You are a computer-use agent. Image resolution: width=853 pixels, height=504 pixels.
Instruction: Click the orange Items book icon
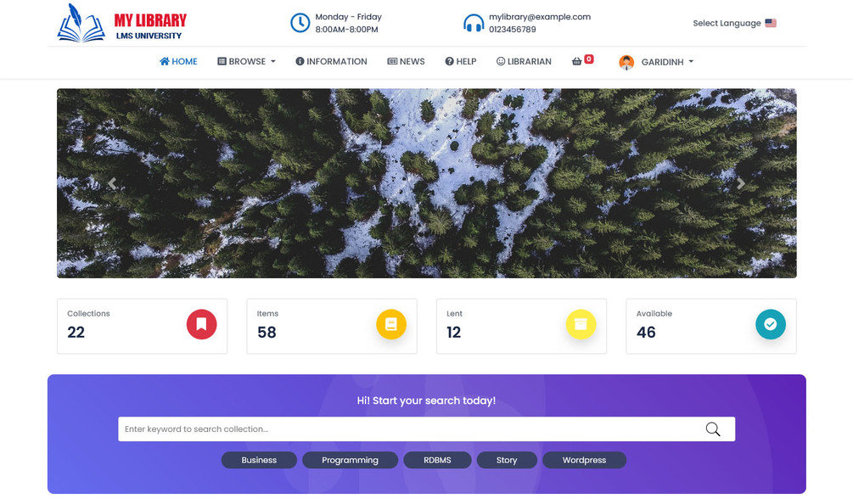click(x=391, y=324)
